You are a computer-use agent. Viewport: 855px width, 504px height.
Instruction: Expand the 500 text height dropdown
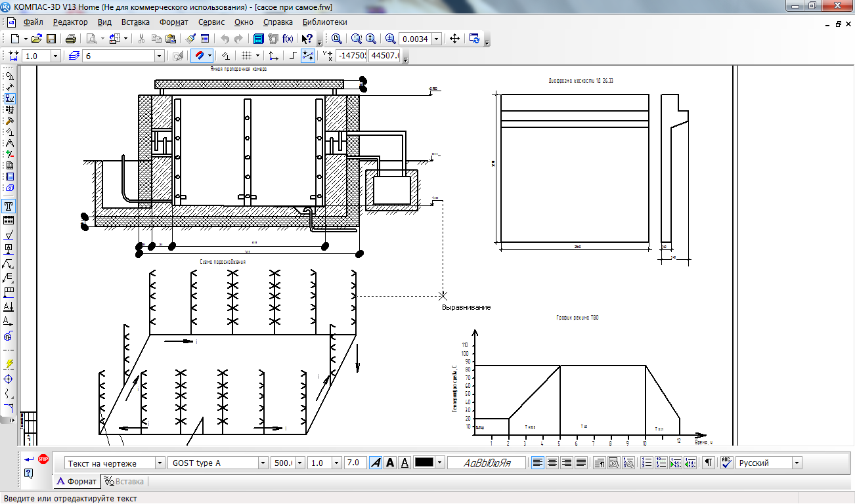click(x=301, y=463)
